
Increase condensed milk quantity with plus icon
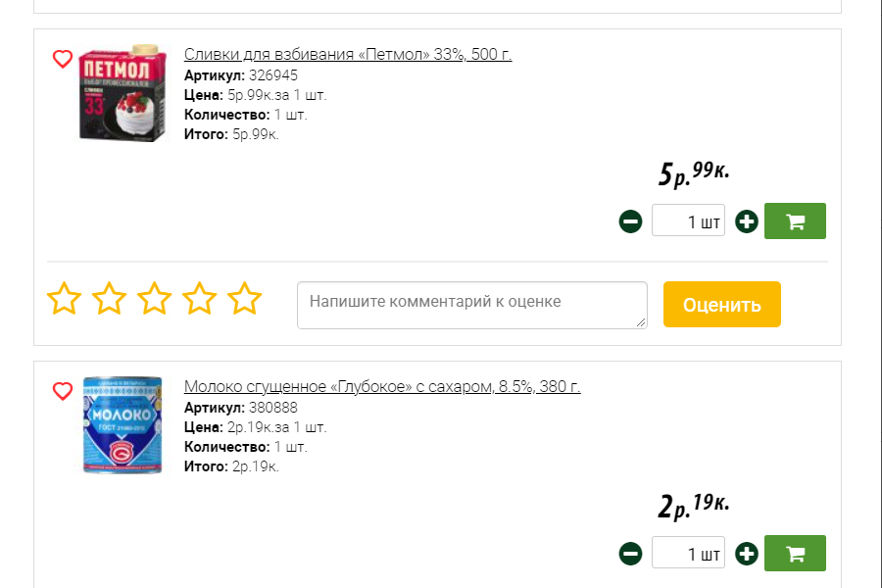(746, 553)
